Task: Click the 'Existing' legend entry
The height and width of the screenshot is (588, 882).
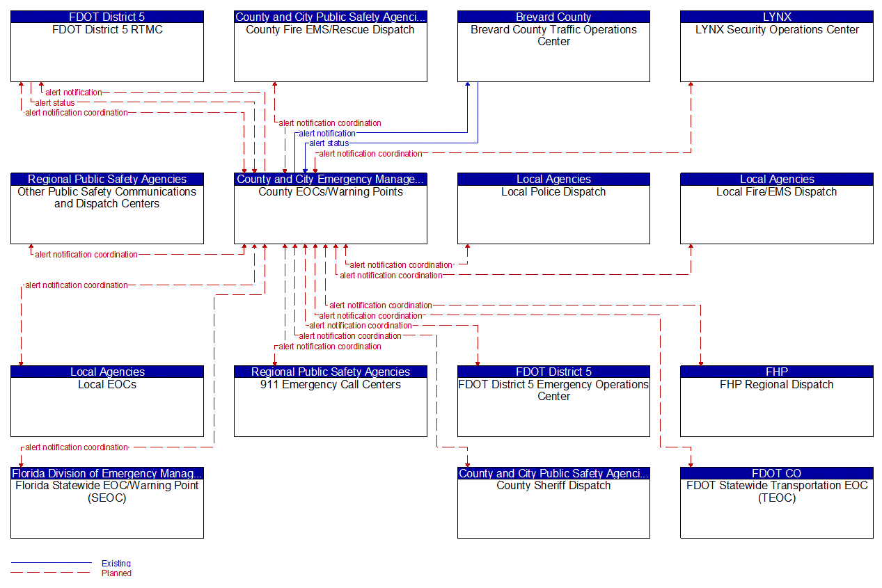Action: [x=116, y=563]
